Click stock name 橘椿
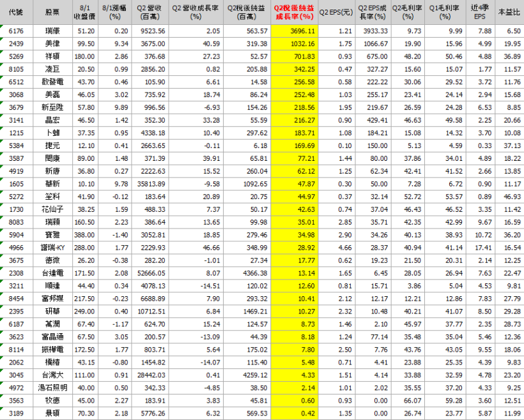Screen dimensions: 524x420 (52, 363)
